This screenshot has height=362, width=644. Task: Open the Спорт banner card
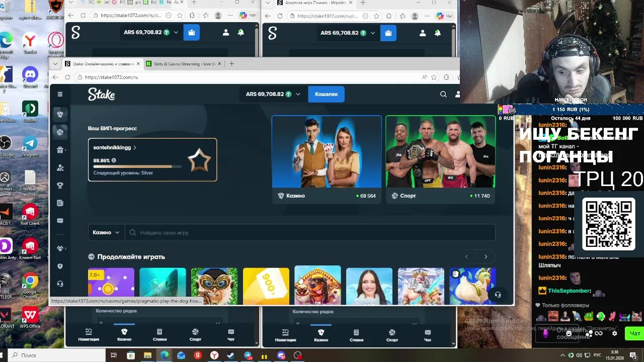point(440,159)
